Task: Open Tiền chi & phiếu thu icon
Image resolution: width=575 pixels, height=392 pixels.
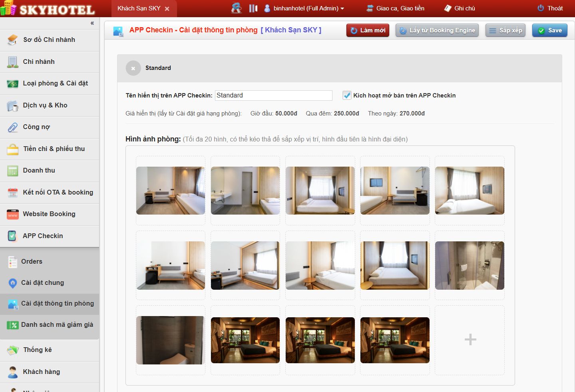Action: tap(12, 149)
